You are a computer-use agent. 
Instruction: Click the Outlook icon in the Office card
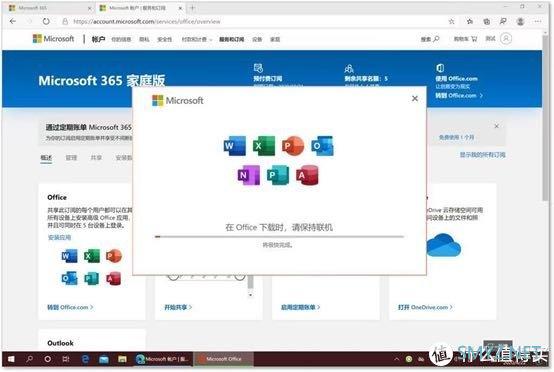tap(69, 278)
